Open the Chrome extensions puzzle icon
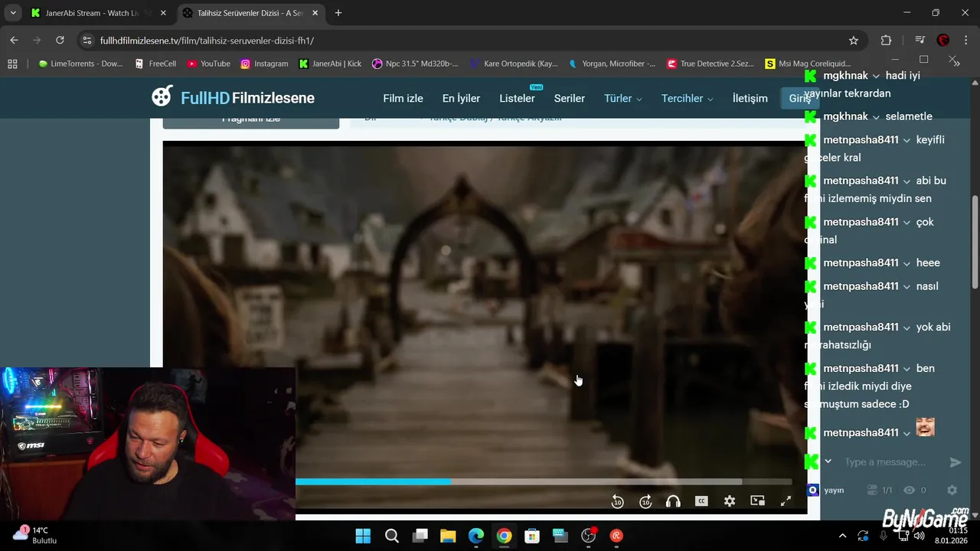This screenshot has height=551, width=980. pos(887,41)
